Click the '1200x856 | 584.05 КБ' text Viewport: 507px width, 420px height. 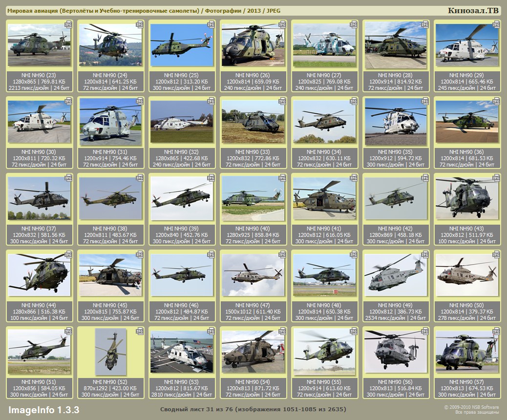point(39,388)
